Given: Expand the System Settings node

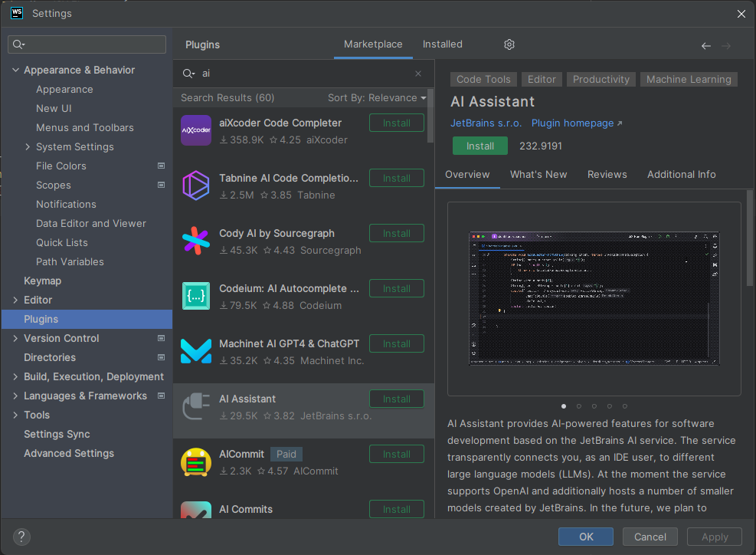Looking at the screenshot, I should (x=28, y=146).
